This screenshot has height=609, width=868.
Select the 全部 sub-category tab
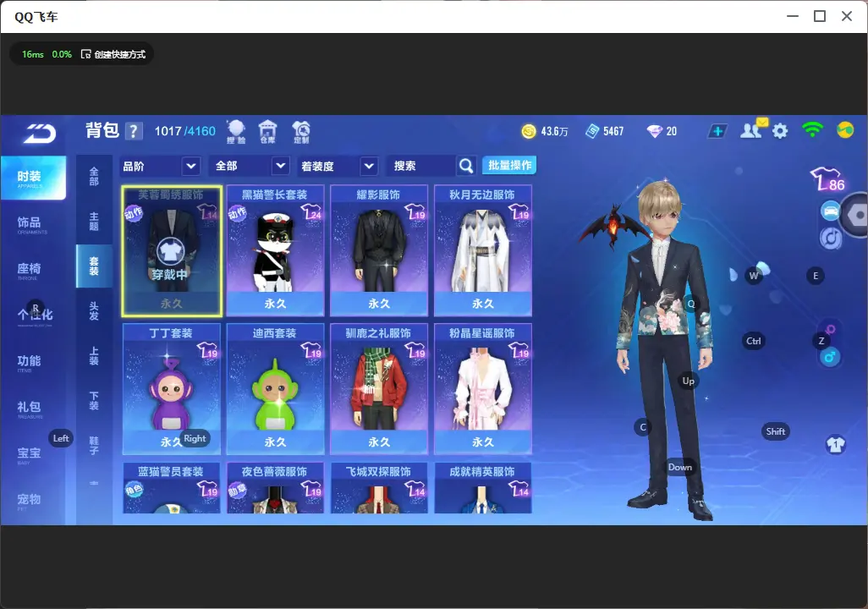point(94,177)
